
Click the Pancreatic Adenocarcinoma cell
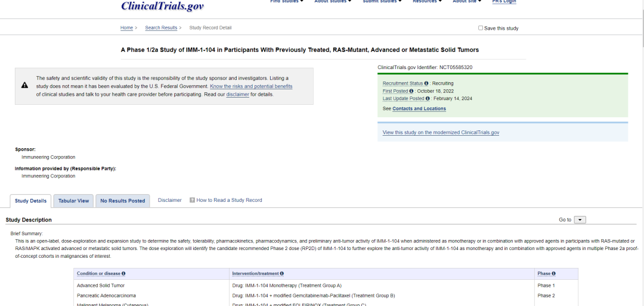coord(106,295)
